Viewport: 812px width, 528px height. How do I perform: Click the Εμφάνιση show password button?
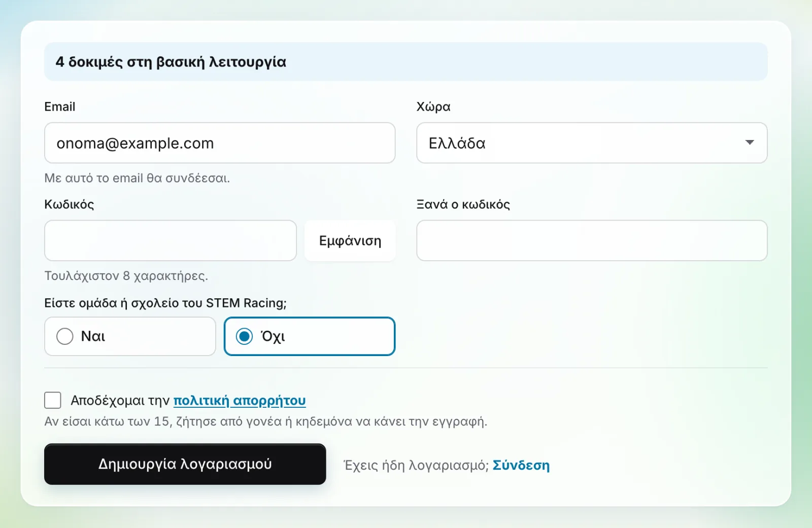[x=350, y=240]
